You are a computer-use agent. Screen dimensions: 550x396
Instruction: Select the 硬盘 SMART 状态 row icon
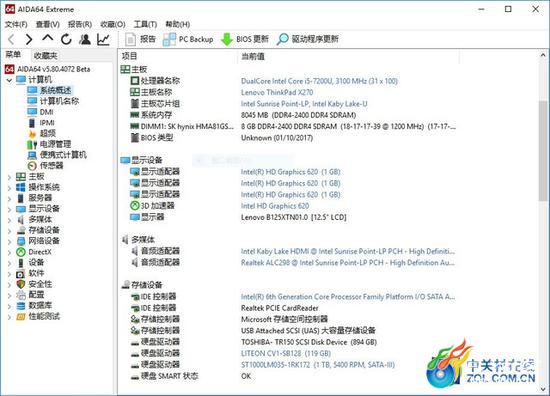pos(135,377)
